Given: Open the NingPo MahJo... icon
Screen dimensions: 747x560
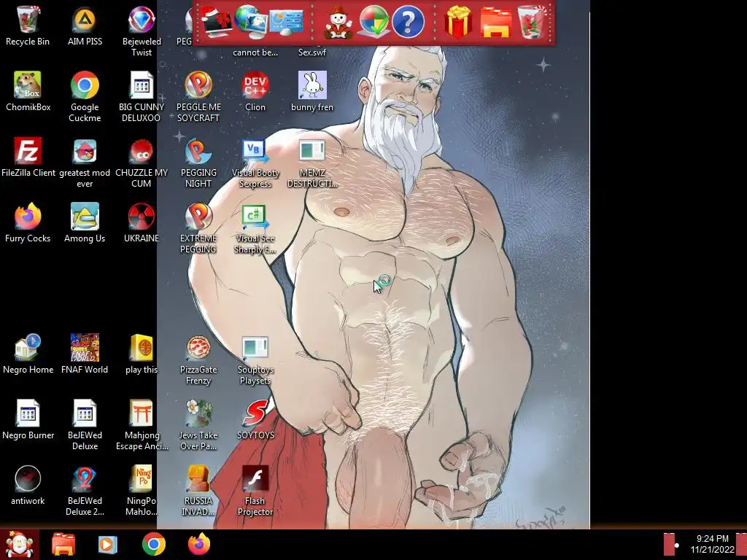Looking at the screenshot, I should tap(142, 491).
